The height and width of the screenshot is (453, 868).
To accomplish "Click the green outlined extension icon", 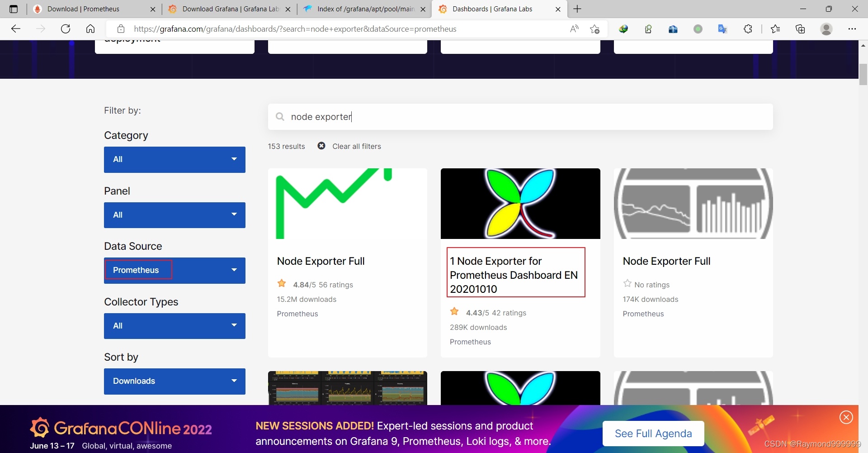I will coord(648,29).
